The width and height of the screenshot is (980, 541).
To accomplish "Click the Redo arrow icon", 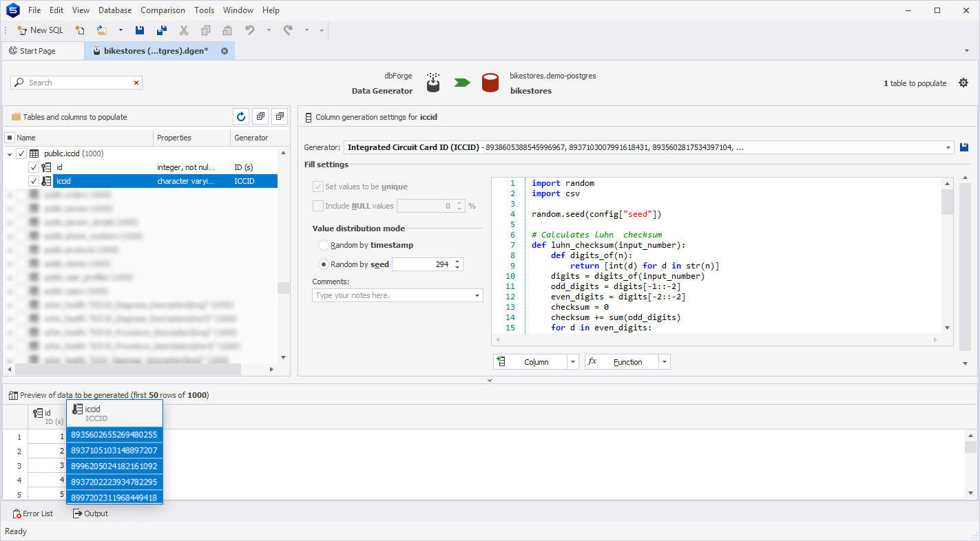I will (x=288, y=30).
